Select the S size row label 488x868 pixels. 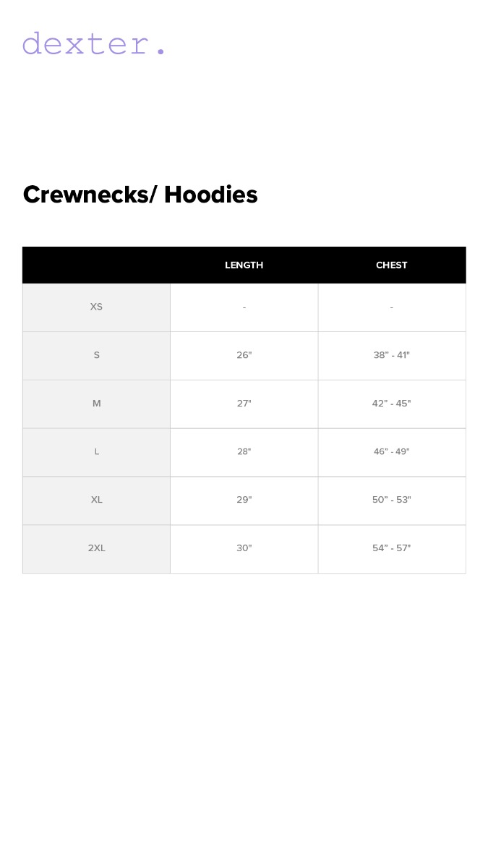click(x=96, y=355)
